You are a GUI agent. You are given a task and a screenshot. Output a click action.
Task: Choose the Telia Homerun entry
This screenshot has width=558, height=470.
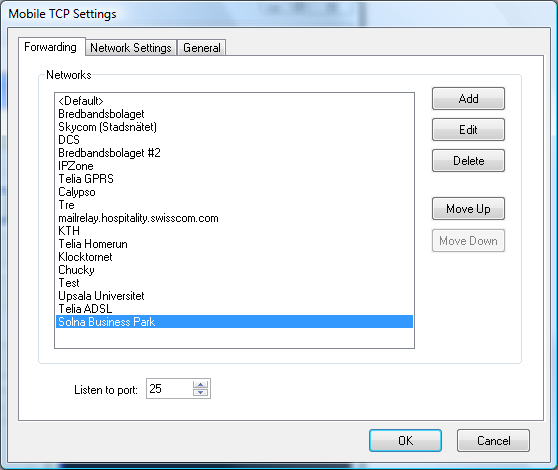234,244
